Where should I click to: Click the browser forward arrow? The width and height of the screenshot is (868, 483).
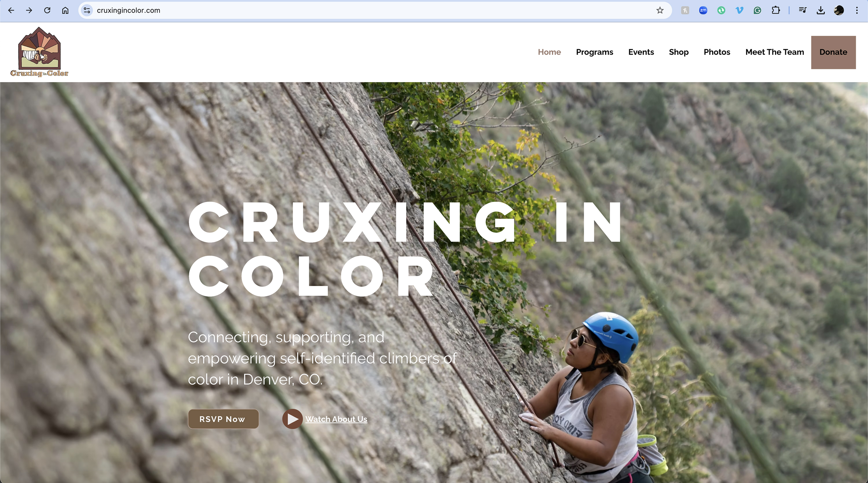click(x=29, y=11)
